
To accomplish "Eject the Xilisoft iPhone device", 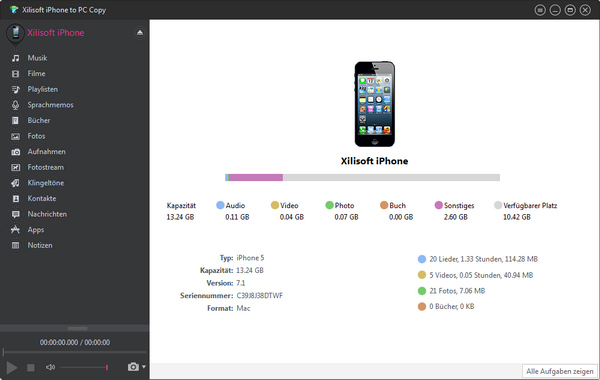I will coord(140,33).
